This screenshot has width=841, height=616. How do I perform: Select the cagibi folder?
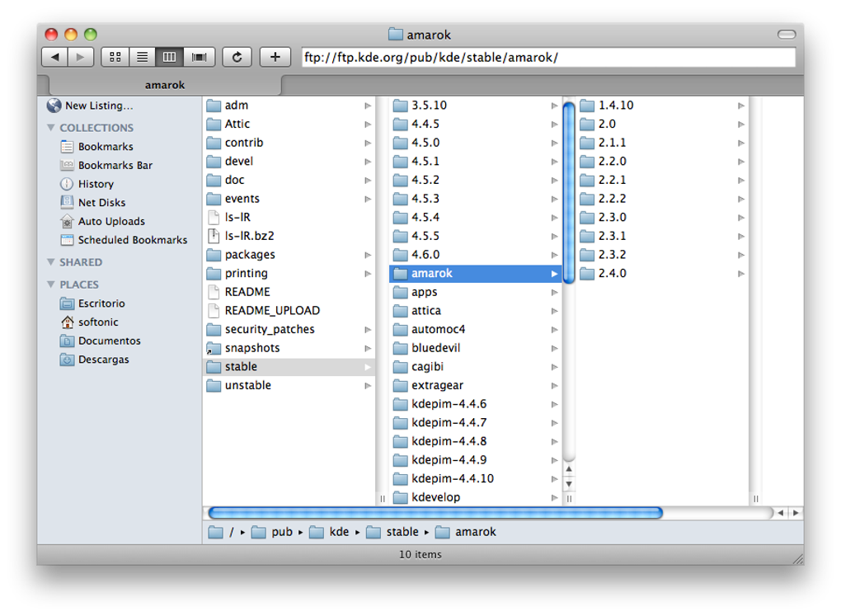[475, 367]
